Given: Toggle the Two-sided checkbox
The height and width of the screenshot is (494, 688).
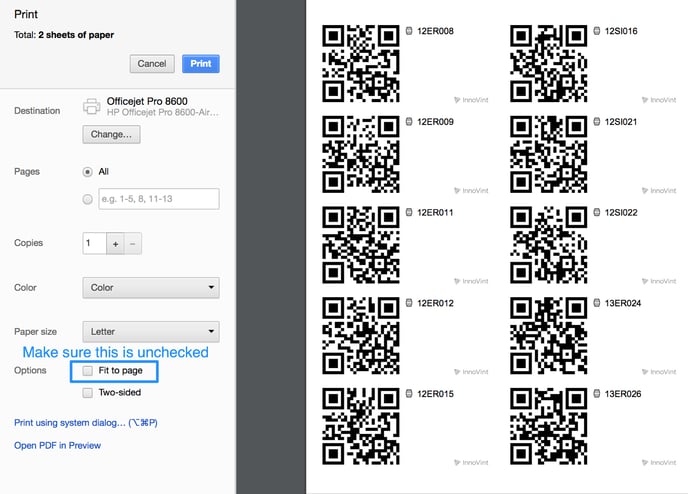Looking at the screenshot, I should click(x=88, y=393).
